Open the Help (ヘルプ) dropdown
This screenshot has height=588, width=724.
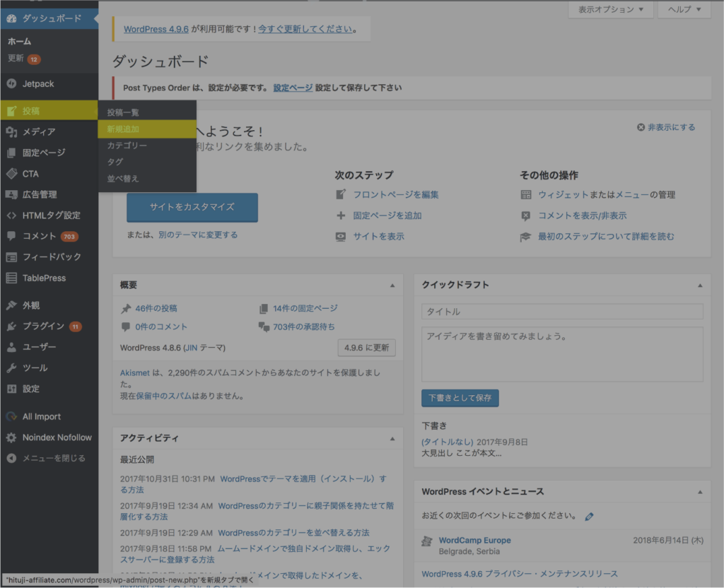684,9
